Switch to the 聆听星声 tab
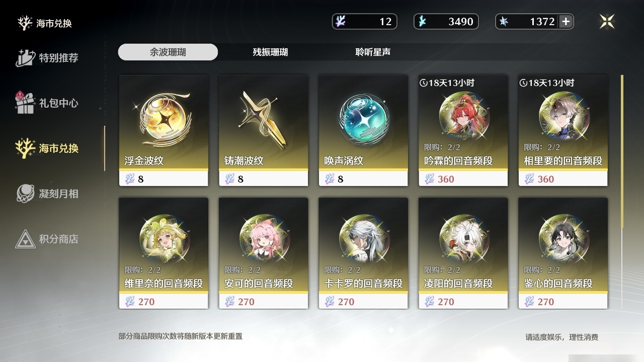This screenshot has height=362, width=644. point(373,52)
